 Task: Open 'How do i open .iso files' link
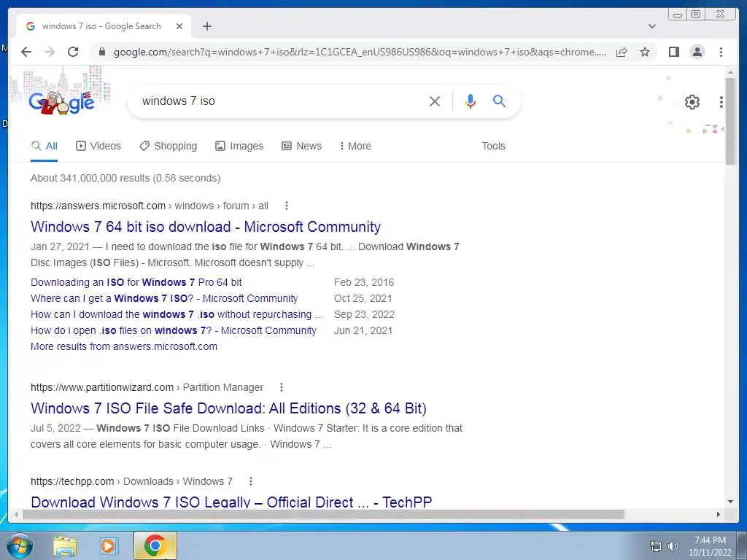tap(174, 330)
